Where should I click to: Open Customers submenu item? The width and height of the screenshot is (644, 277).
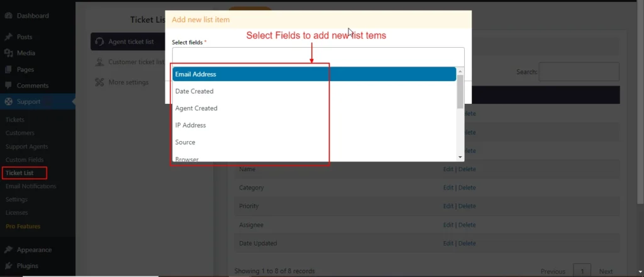click(x=19, y=133)
